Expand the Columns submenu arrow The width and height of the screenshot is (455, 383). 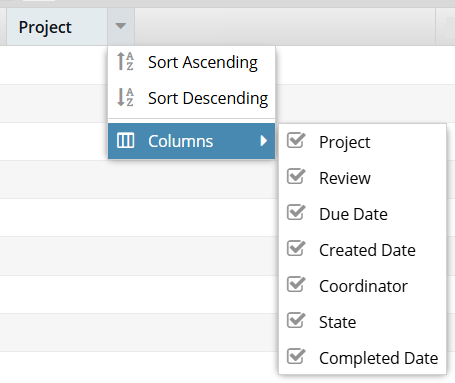tap(264, 141)
